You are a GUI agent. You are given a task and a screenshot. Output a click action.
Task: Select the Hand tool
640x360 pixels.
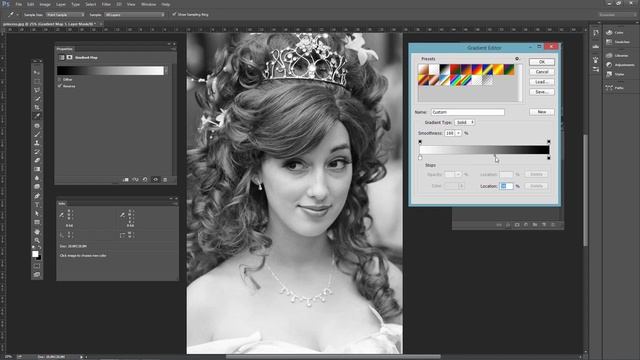[x=37, y=232]
